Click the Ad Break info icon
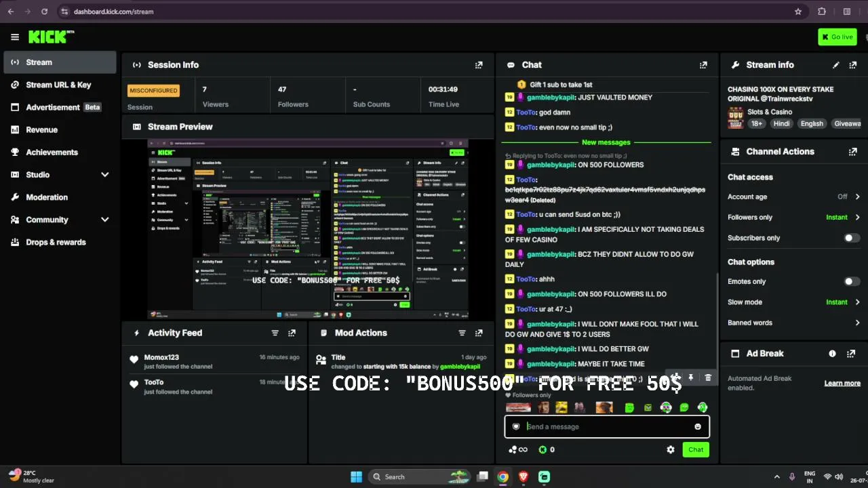The width and height of the screenshot is (868, 488). tap(832, 354)
